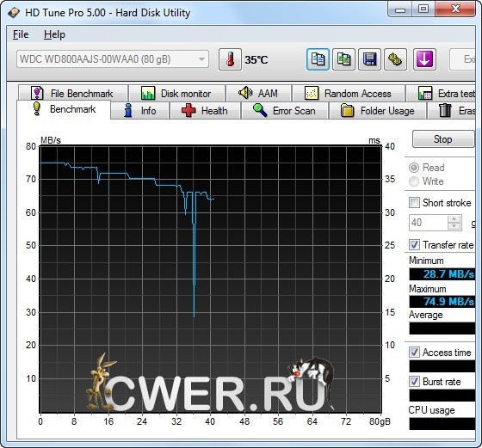Viewport: 482px width, 448px height.
Task: Open the Erase tab
Action: click(451, 111)
